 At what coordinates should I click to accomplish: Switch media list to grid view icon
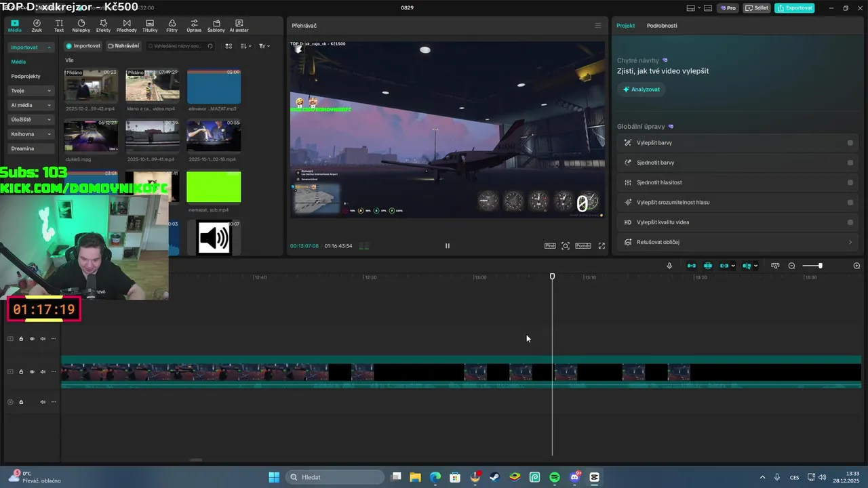(229, 46)
